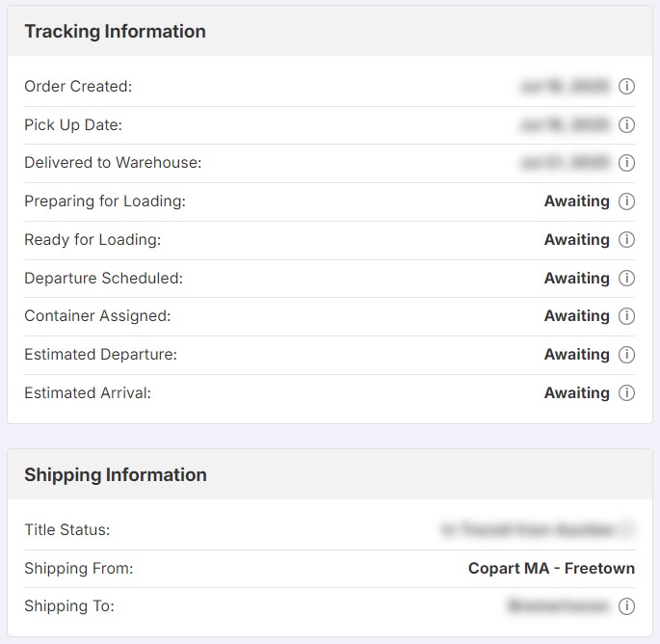Click the info icon beside Shipping To

pyautogui.click(x=626, y=606)
